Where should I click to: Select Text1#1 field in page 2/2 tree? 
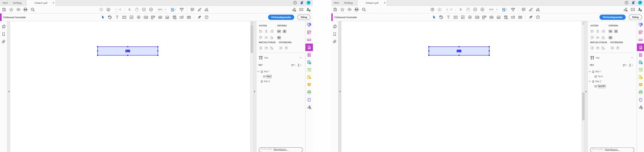point(602,86)
